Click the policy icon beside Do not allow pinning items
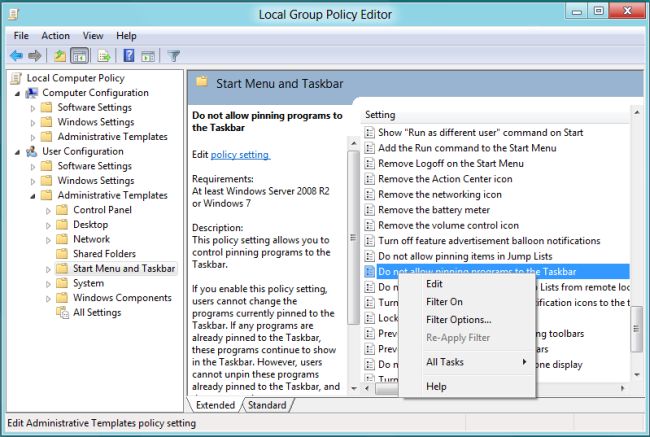The height and width of the screenshot is (437, 650). [x=369, y=256]
